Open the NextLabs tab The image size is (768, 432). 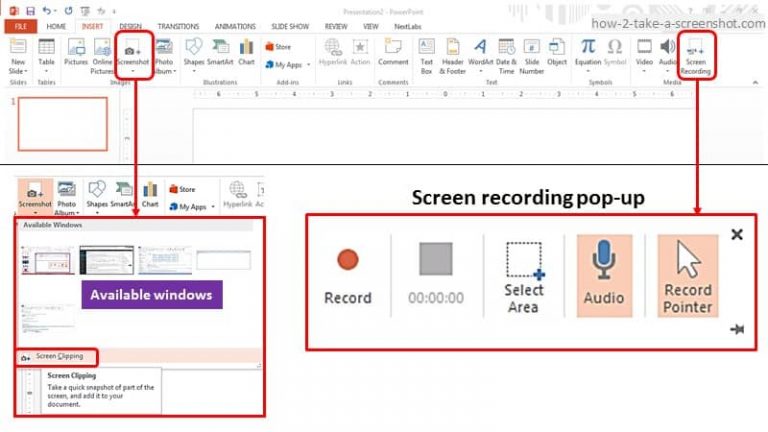click(408, 26)
